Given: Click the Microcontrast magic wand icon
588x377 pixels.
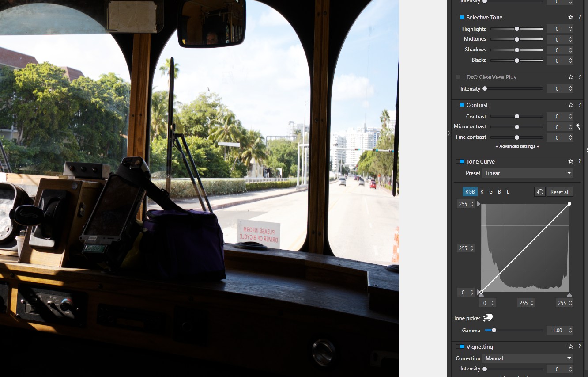Looking at the screenshot, I should coord(578,127).
